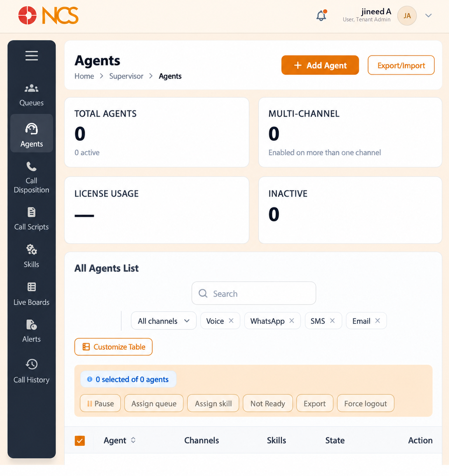
Task: Go to Supervisor breadcrumb link
Action: (x=126, y=76)
